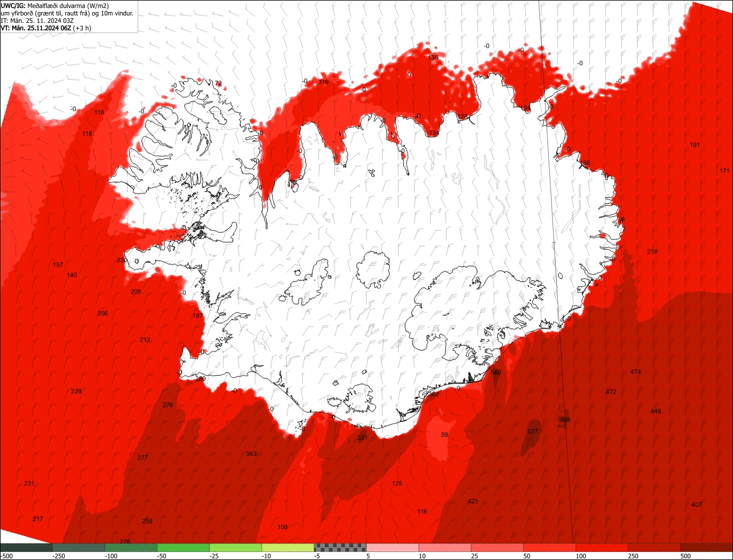This screenshot has height=560, width=733.
Task: Click the red legend swatch between 50 and 100
Action: [x=550, y=547]
